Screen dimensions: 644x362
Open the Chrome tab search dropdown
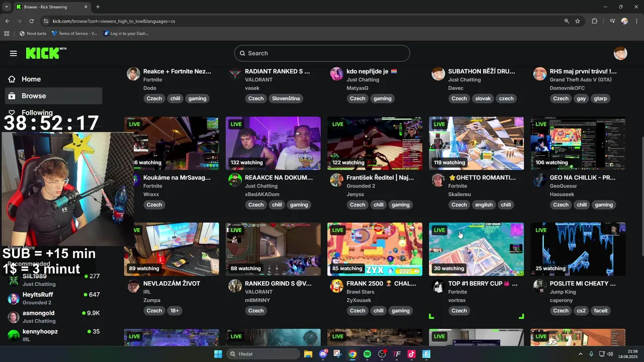tap(7, 7)
